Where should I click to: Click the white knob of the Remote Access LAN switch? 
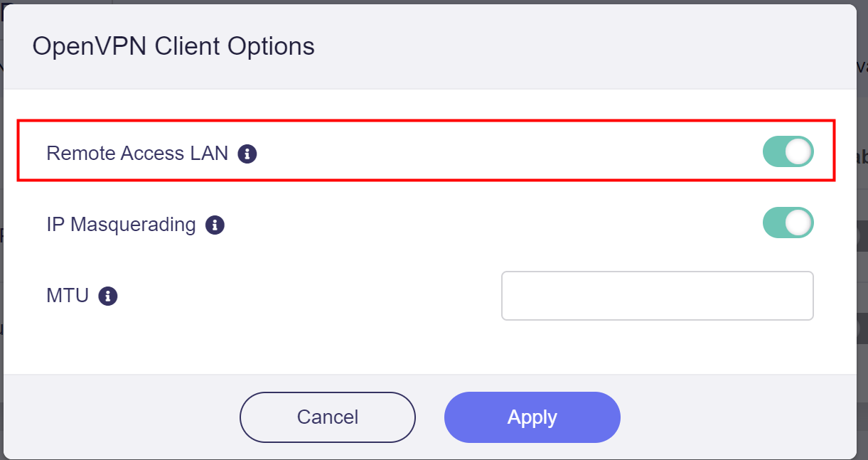799,151
